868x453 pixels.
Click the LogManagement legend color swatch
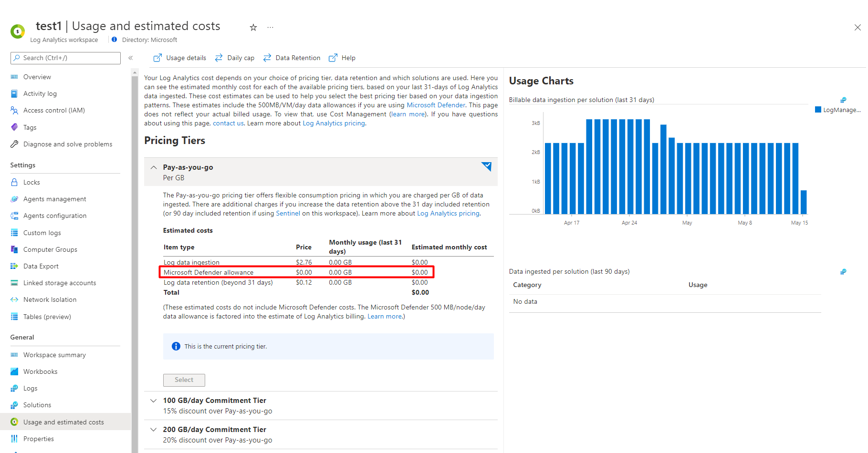coord(818,110)
